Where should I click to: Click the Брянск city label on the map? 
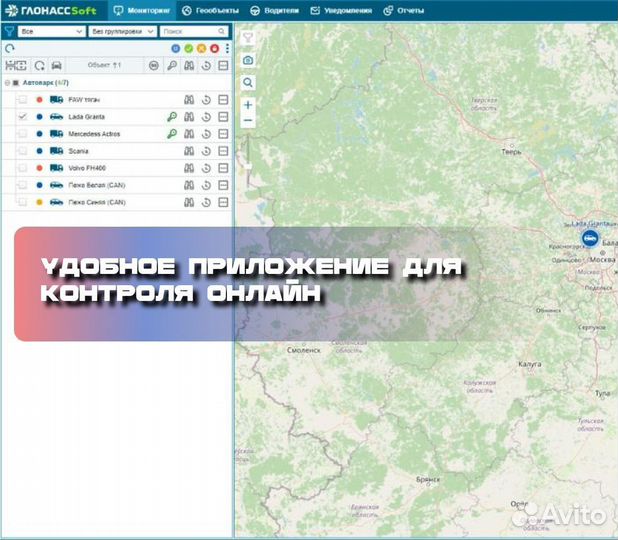(428, 480)
